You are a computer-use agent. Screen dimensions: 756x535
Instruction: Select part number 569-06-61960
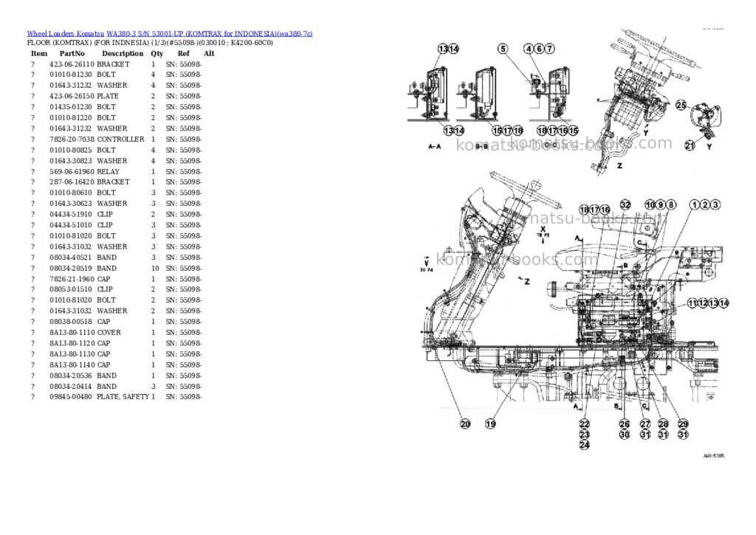coord(72,172)
